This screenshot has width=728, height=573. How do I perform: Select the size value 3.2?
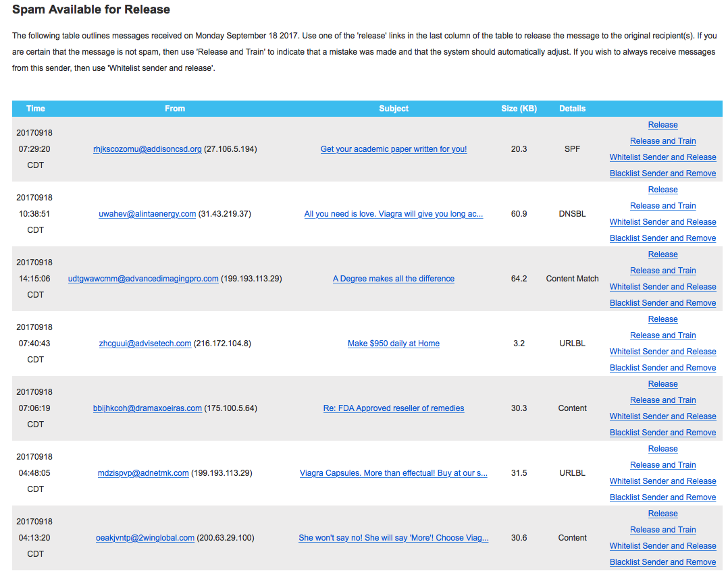click(x=519, y=344)
